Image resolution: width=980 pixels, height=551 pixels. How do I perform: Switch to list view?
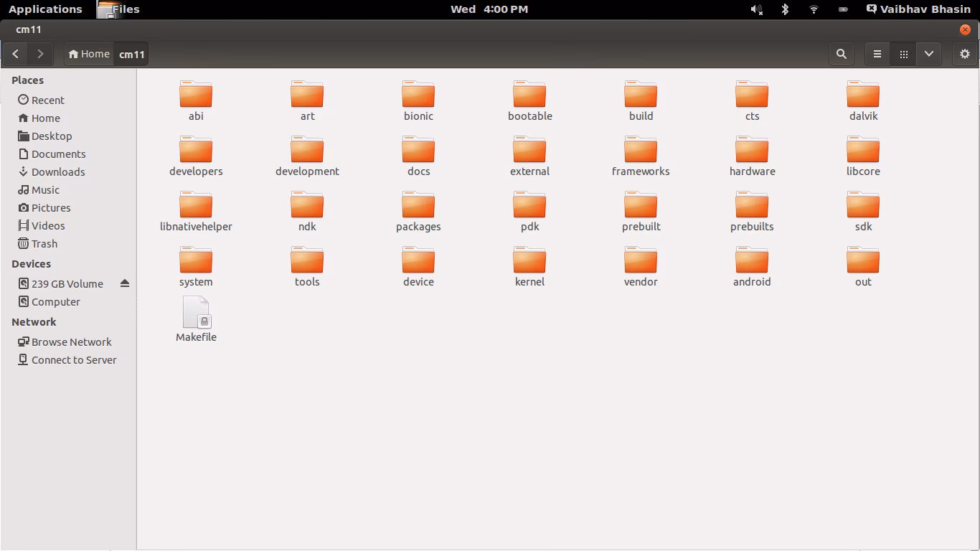877,54
